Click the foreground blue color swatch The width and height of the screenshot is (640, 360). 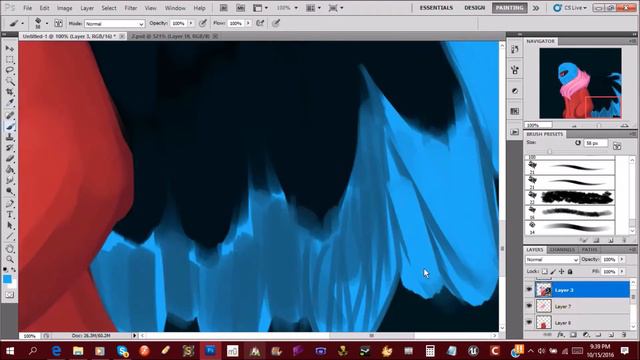(x=7, y=279)
